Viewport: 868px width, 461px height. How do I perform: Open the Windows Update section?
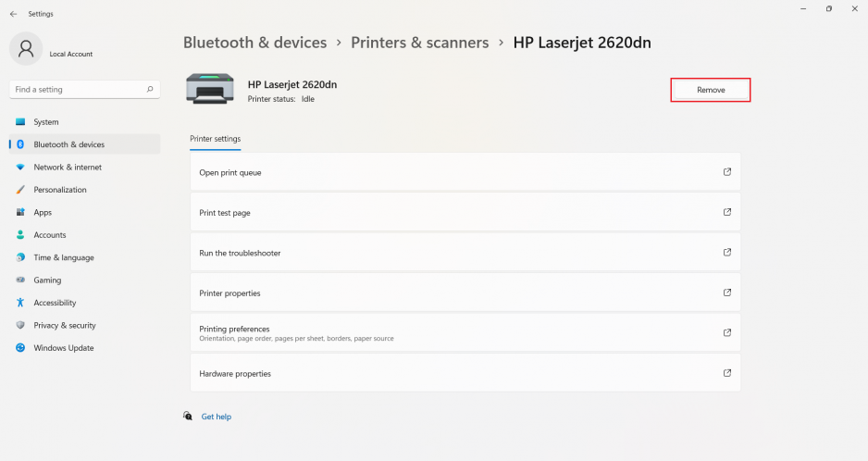click(x=63, y=348)
